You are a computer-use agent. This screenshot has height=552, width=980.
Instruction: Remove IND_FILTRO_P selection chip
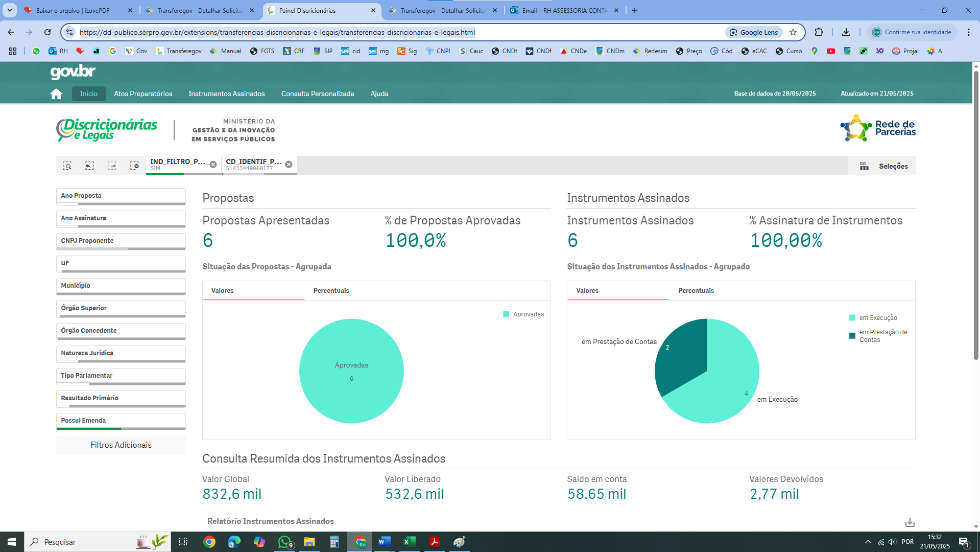[213, 165]
